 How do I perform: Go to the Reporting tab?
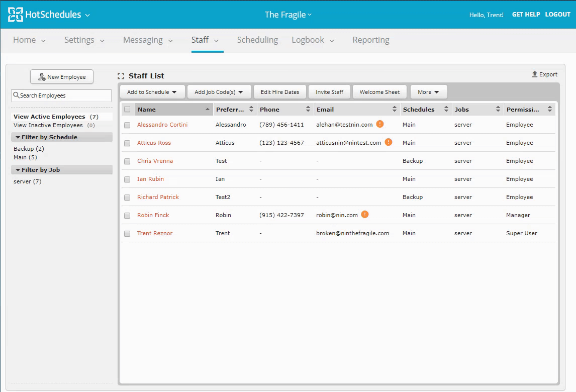371,40
